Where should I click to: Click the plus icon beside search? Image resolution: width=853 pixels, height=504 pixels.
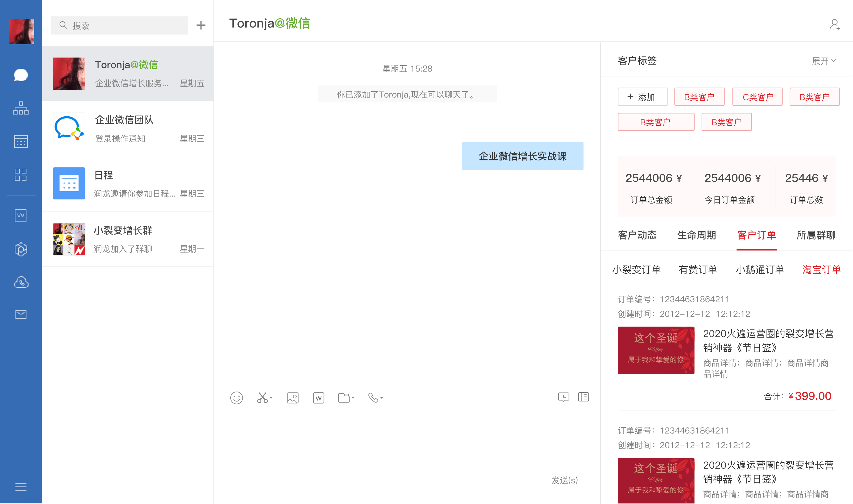point(201,25)
